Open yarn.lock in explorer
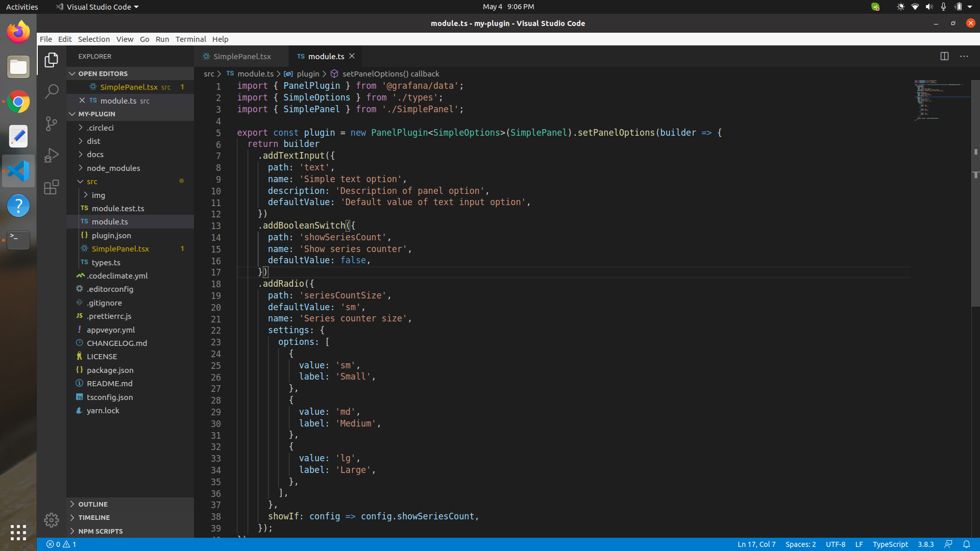Screen dimensions: 980x551 click(x=130, y=410)
